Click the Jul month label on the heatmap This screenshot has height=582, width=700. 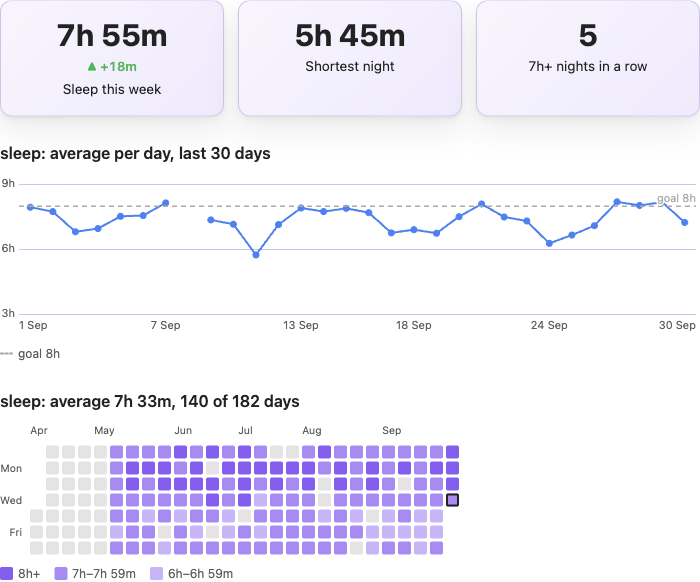click(x=246, y=430)
